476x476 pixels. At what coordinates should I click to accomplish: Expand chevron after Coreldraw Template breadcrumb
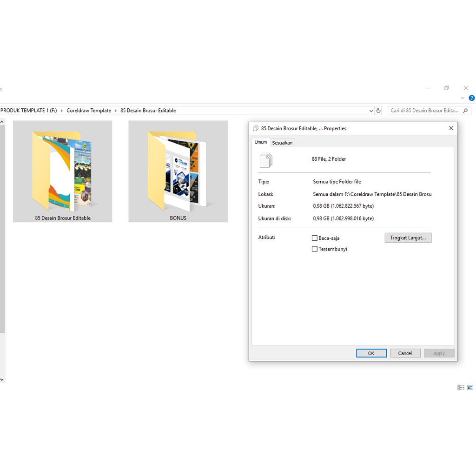(x=116, y=111)
